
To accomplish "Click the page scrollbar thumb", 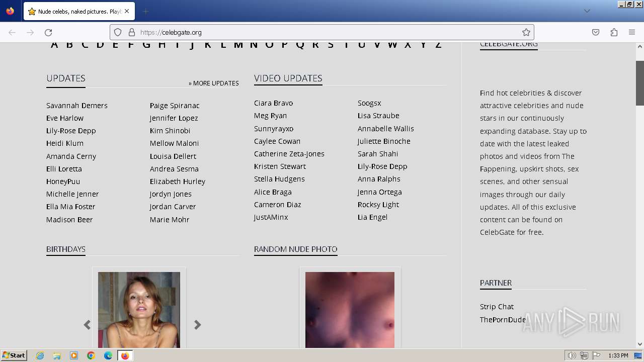I will pyautogui.click(x=640, y=83).
